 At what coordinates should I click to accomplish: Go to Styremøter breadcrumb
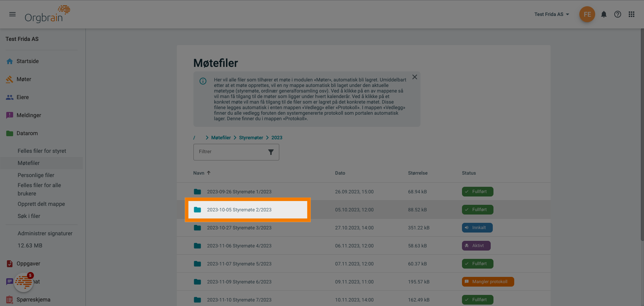[251, 138]
